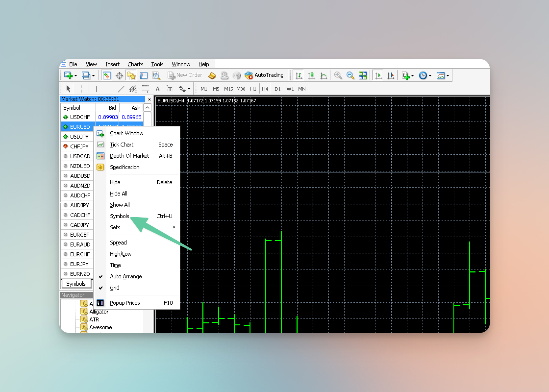Click the Tile Windows icon
The height and width of the screenshot is (392, 549).
[362, 76]
